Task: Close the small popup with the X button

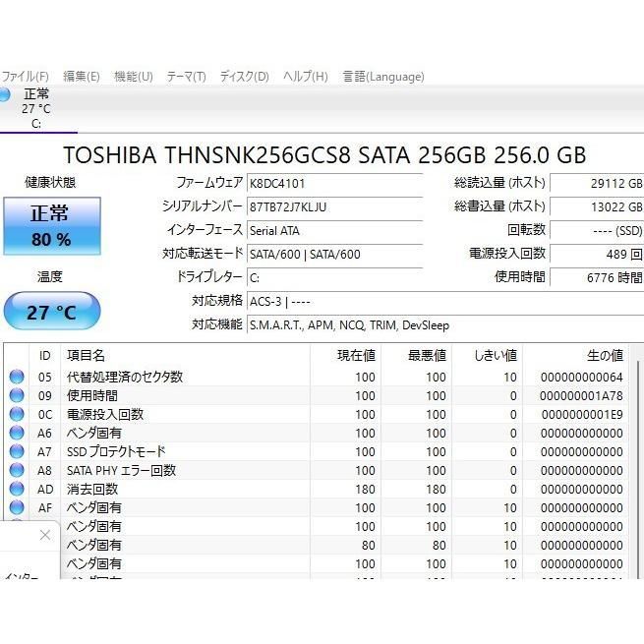Action: (x=45, y=535)
